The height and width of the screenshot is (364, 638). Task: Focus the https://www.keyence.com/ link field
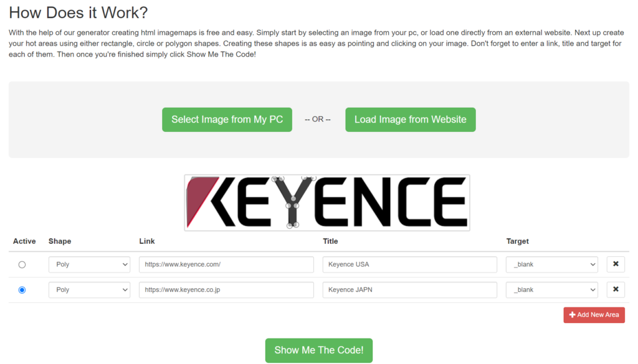coord(226,264)
